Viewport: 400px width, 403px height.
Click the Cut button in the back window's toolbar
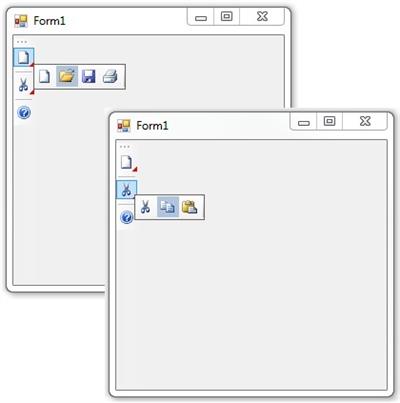(23, 84)
